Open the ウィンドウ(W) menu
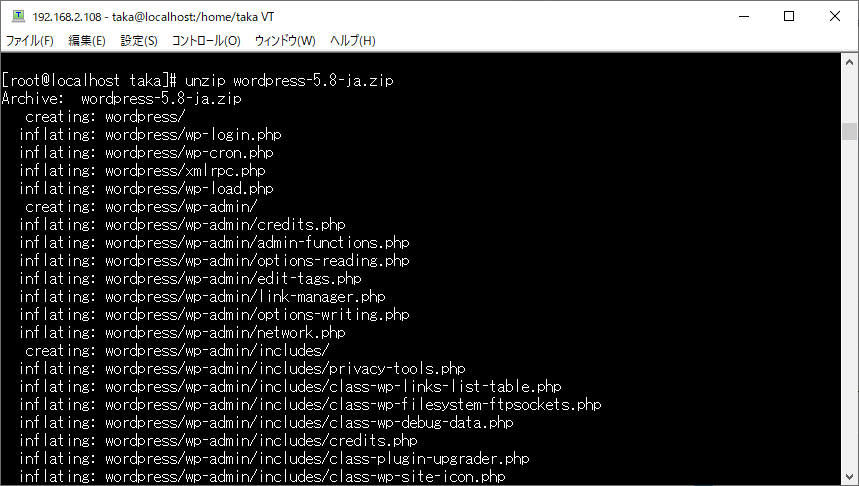 pyautogui.click(x=285, y=41)
